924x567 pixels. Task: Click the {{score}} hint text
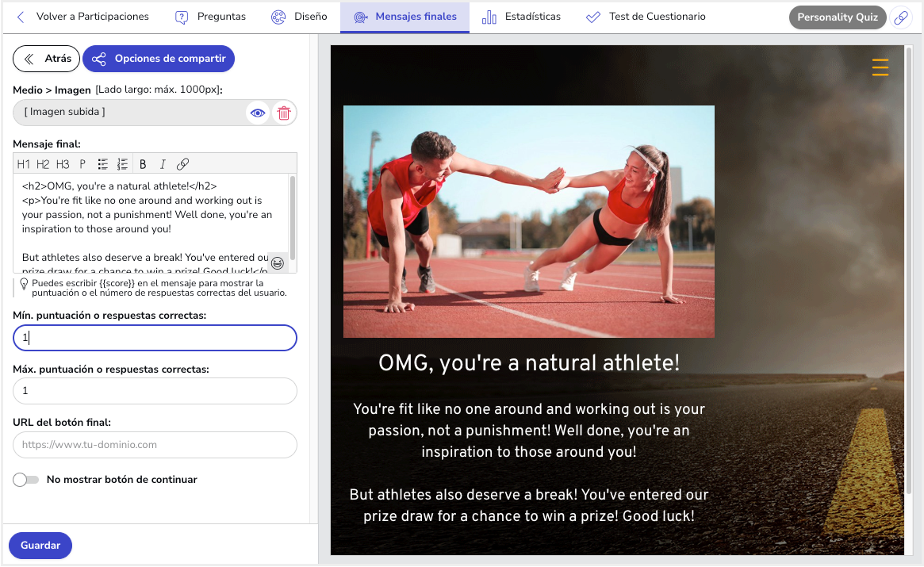click(x=159, y=288)
